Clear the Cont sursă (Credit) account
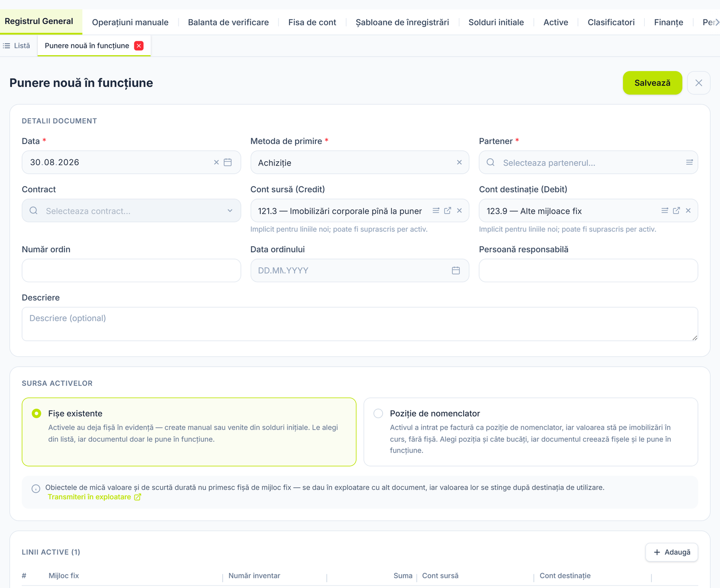Screen dimensions: 720x588 [x=459, y=211]
